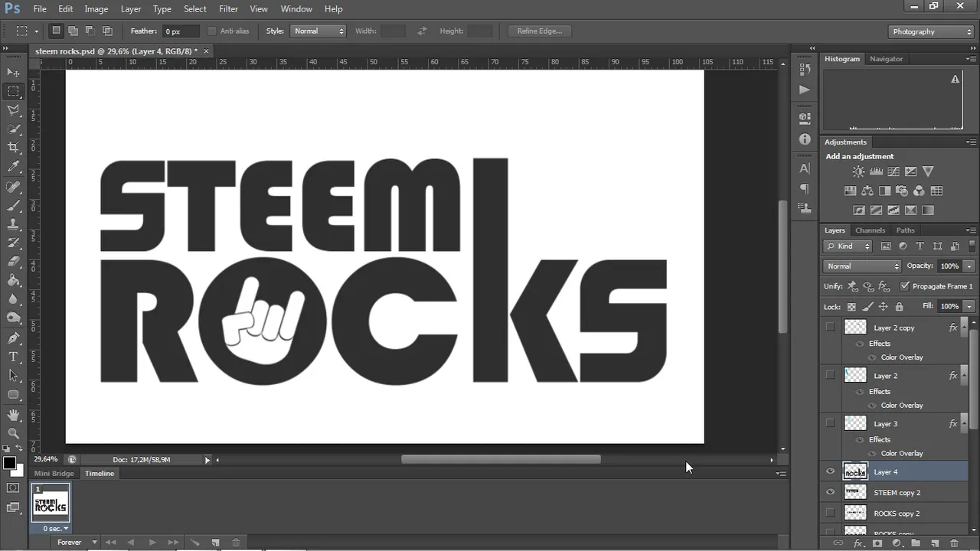Open the Paragraph panel icon
Screen dimensions: 980x551
tap(805, 188)
